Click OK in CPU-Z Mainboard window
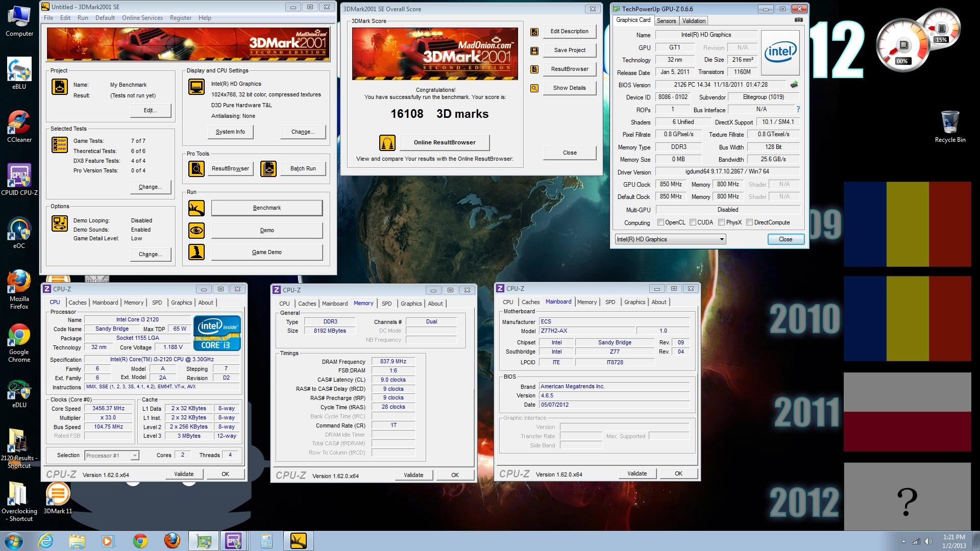This screenshot has width=980, height=551. (x=678, y=473)
